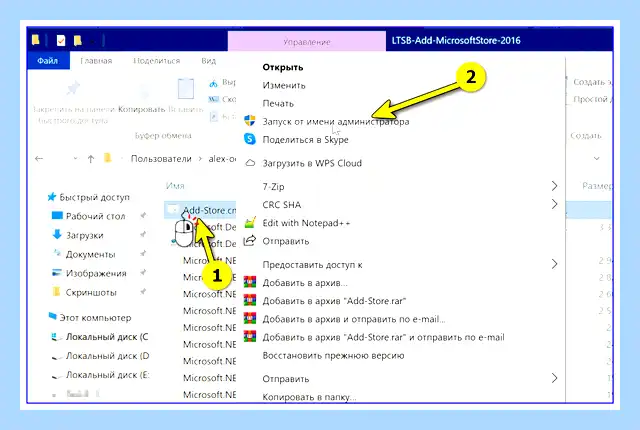Screen dimensions: 640x430
Task: Click the Скриншоты folder icon
Action: pos(57,292)
